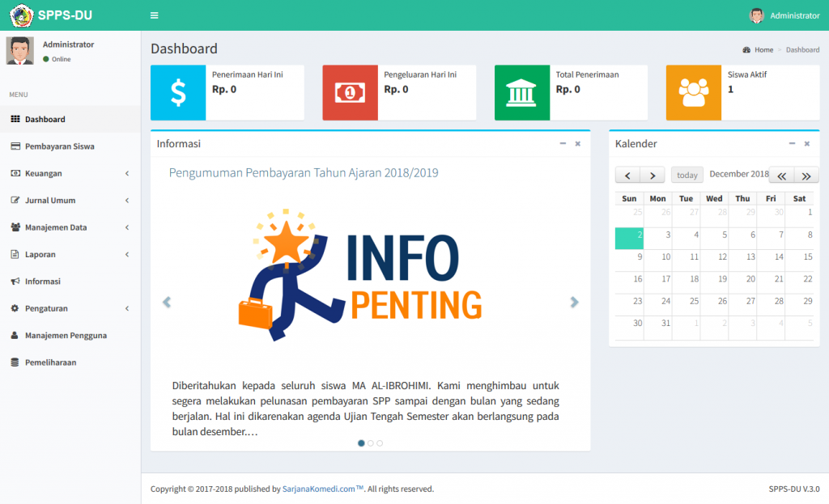Select December 25 in calendar

(x=686, y=305)
